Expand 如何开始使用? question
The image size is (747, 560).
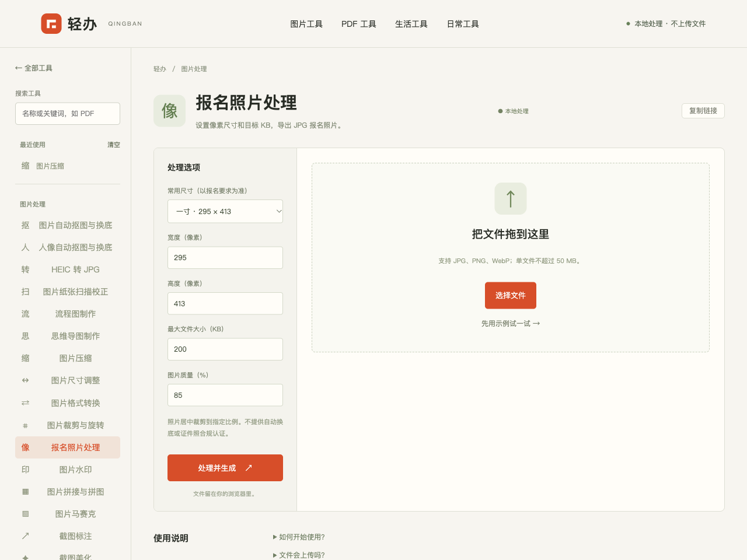299,537
